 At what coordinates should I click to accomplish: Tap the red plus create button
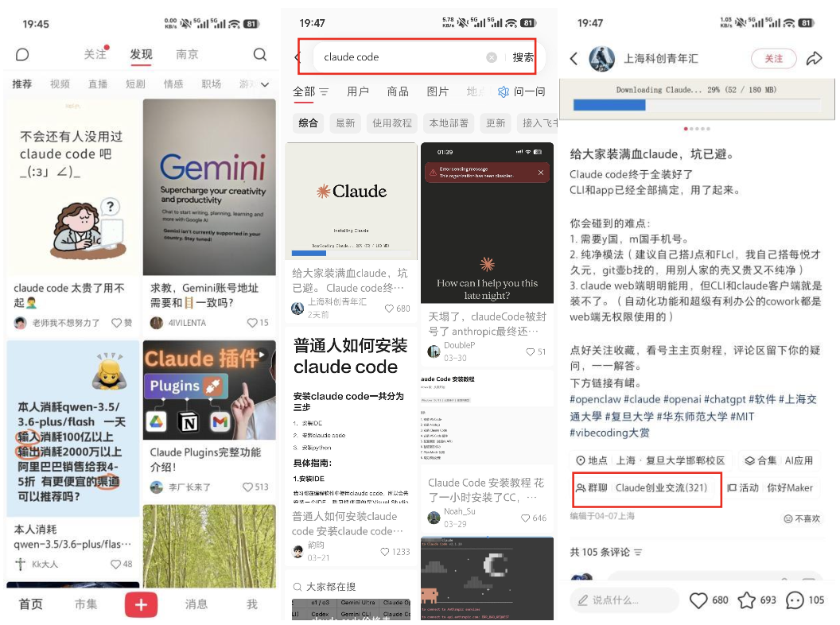[141, 604]
